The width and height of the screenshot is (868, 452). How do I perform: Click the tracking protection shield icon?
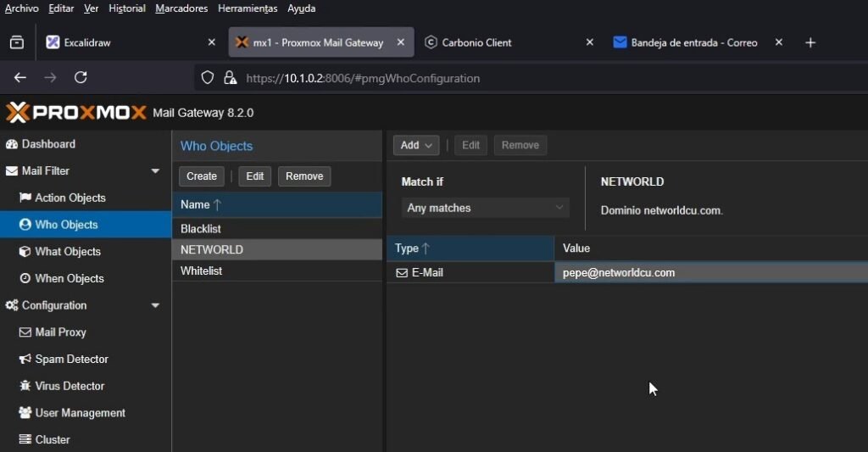(x=207, y=77)
